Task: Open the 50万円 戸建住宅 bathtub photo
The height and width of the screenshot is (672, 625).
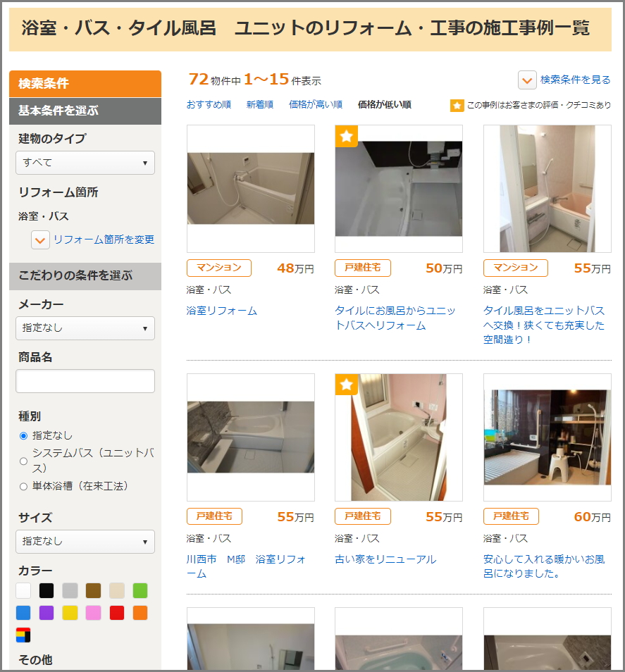Action: pyautogui.click(x=399, y=189)
